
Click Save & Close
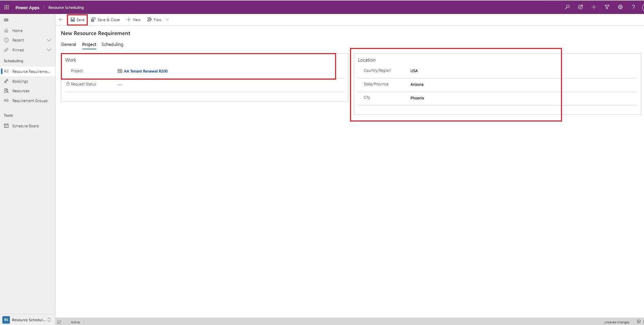point(105,20)
